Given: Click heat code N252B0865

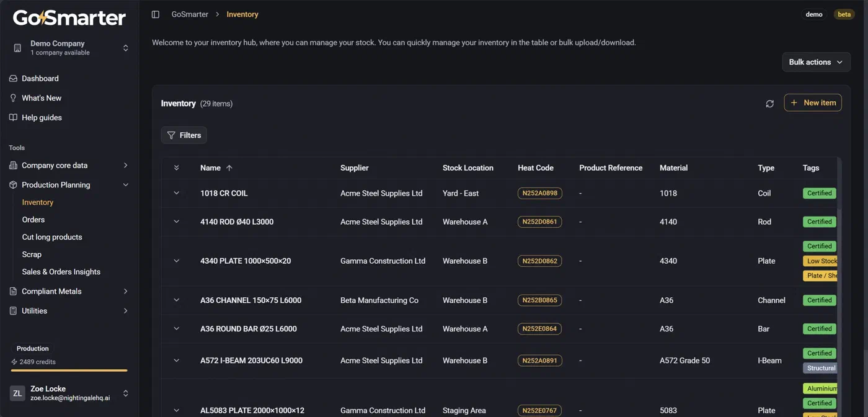Looking at the screenshot, I should pyautogui.click(x=540, y=300).
